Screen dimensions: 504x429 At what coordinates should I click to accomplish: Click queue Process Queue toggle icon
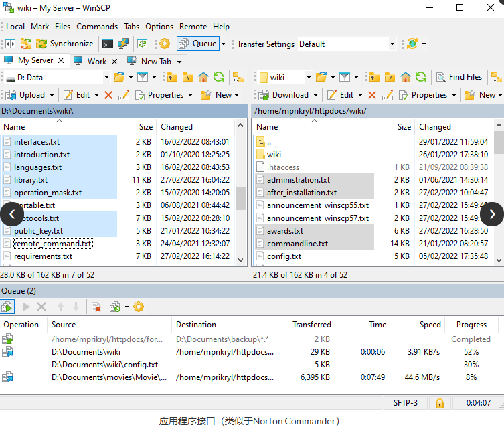click(7, 307)
